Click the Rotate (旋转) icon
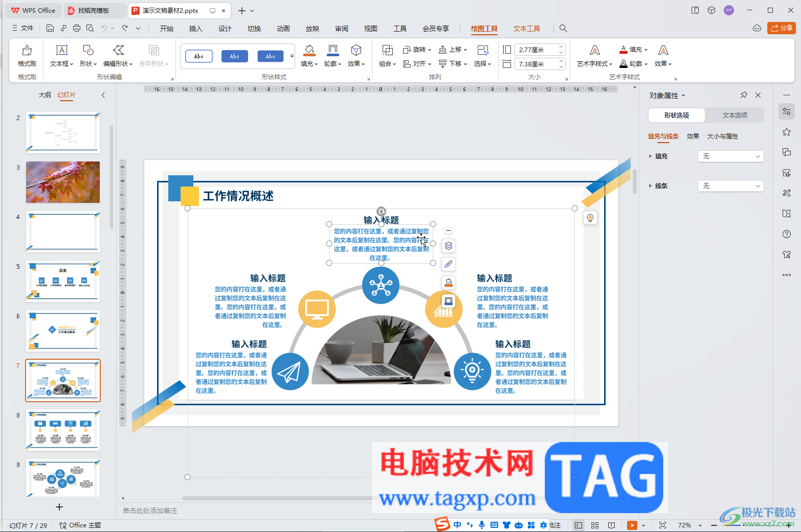The width and height of the screenshot is (801, 532). 407,50
